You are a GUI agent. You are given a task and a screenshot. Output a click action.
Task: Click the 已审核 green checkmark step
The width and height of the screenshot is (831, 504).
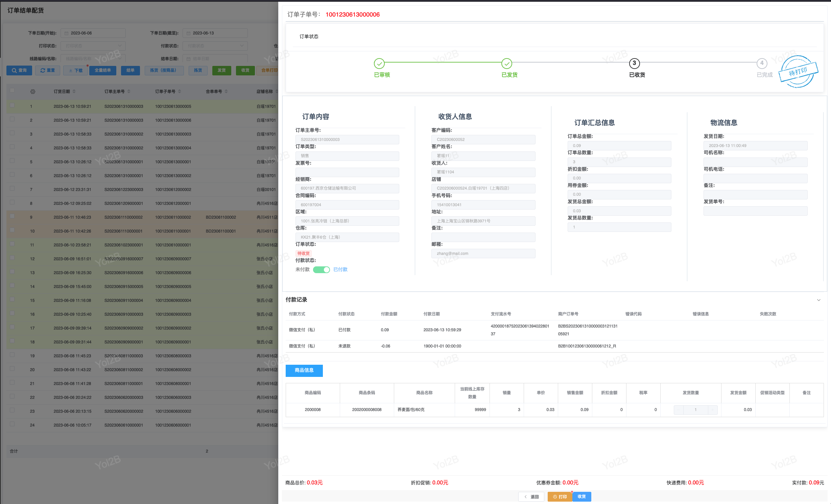coord(379,63)
